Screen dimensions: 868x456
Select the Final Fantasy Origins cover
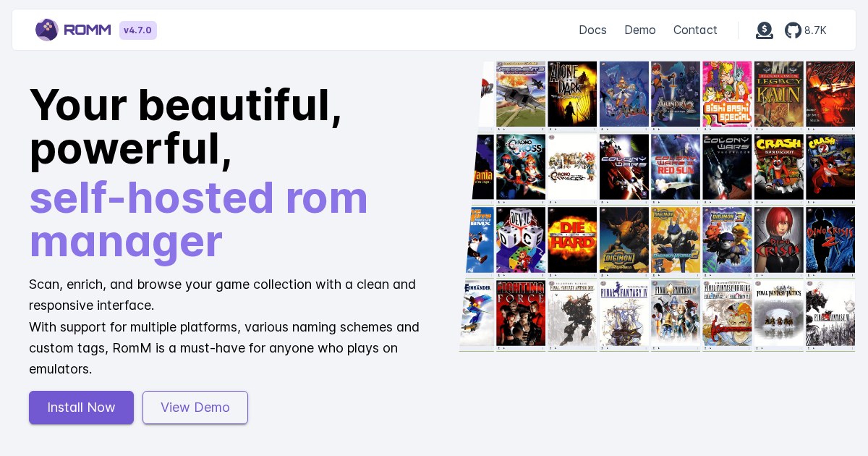727,314
